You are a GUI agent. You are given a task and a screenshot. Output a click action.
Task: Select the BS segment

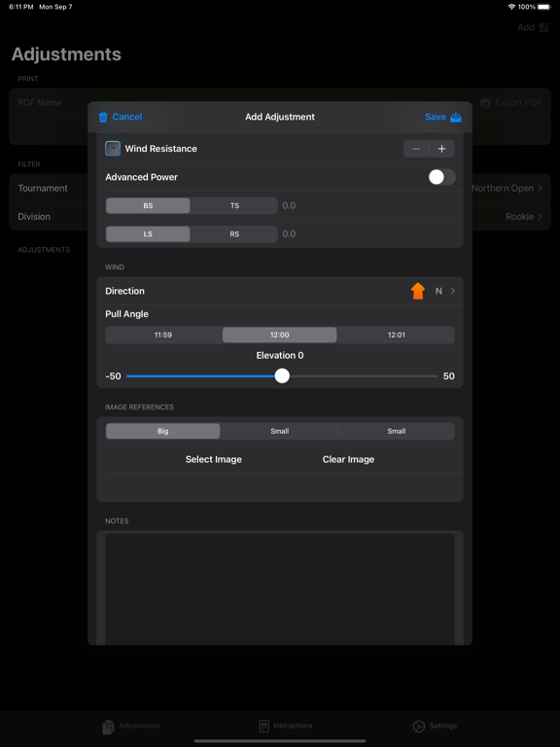(x=148, y=206)
